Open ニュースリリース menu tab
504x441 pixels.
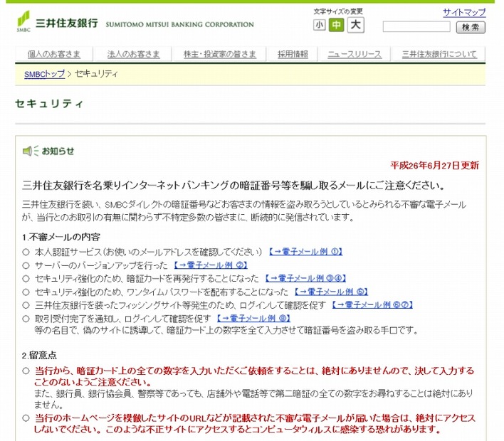tap(355, 54)
